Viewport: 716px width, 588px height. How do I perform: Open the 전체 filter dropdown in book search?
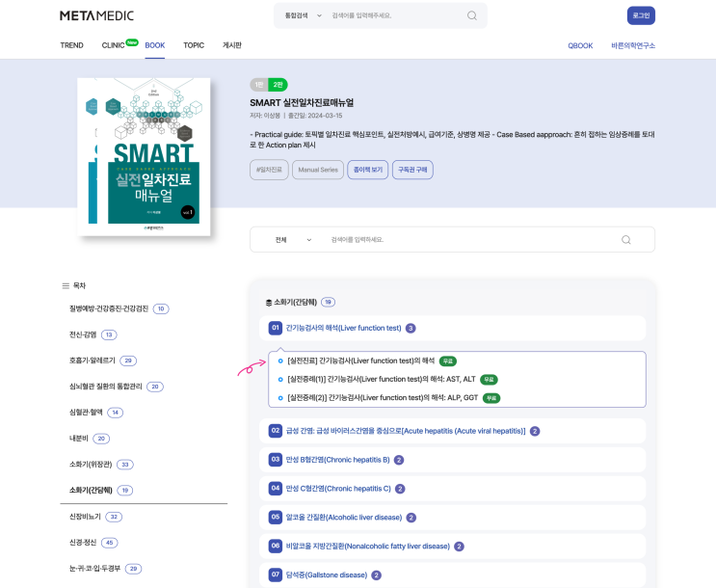pos(293,240)
